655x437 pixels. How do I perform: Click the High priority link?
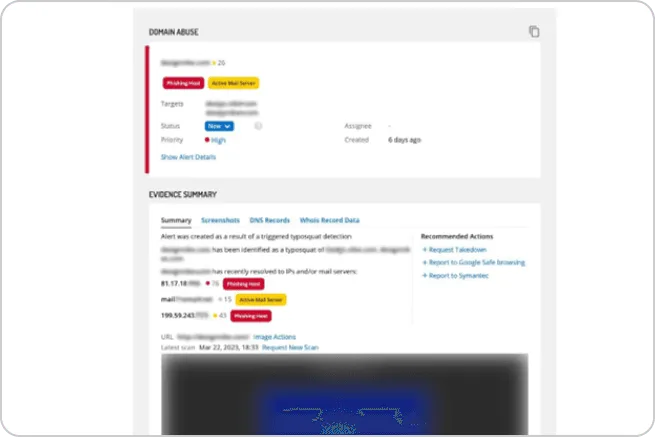point(218,140)
